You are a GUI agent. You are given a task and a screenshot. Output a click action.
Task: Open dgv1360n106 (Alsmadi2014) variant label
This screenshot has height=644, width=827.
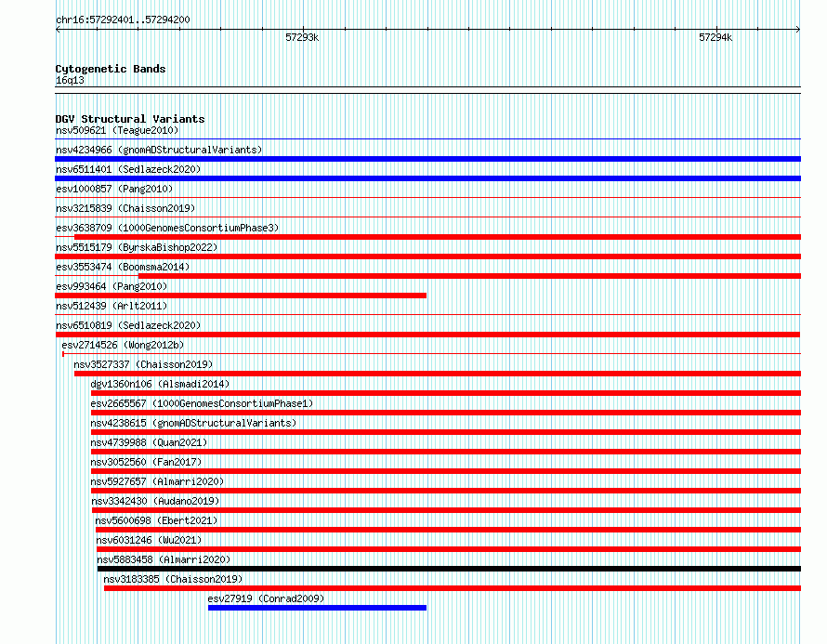(160, 384)
